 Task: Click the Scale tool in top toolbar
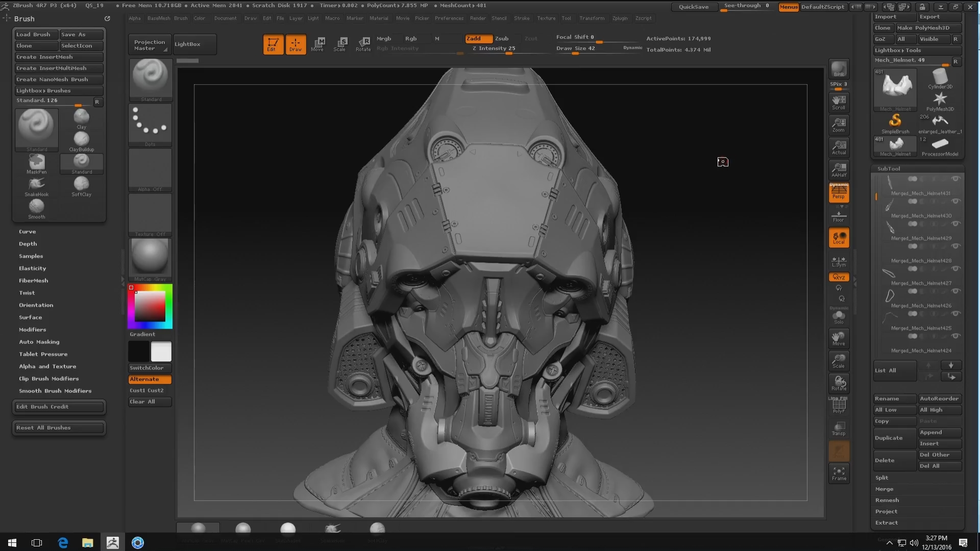point(340,44)
